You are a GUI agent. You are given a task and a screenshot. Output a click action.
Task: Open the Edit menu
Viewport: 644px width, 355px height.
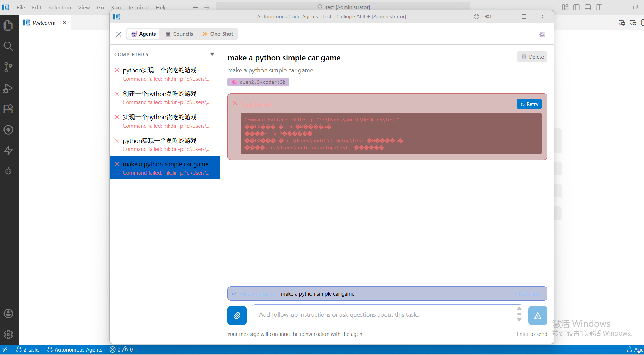click(37, 7)
